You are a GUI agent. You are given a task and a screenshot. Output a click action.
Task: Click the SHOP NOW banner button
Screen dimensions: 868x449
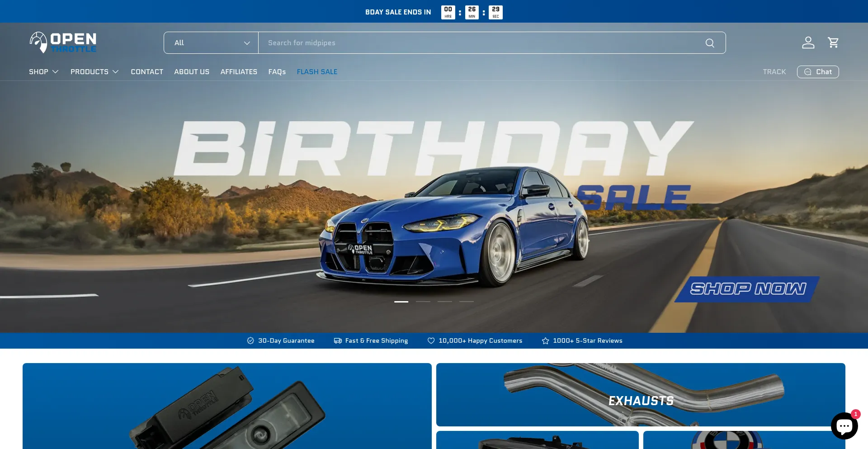(747, 289)
